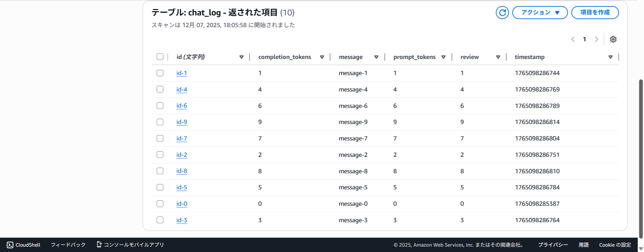Toggle the select-all items checkbox

160,57
